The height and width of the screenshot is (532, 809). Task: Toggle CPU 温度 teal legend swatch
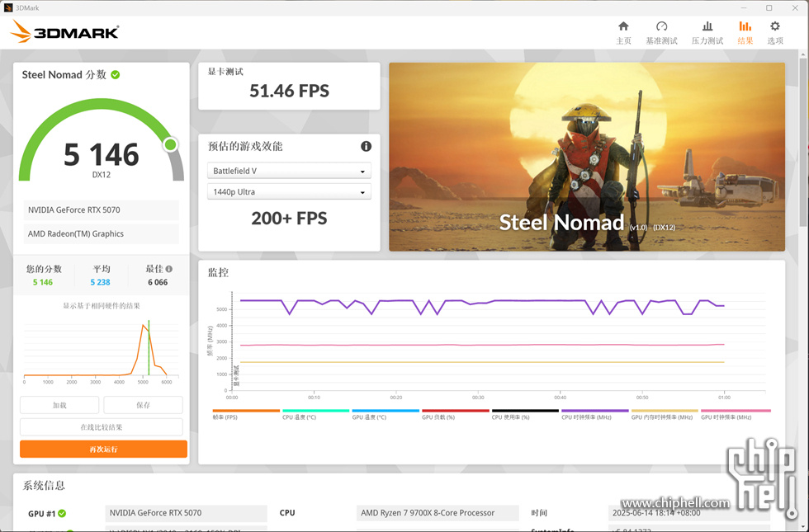315,411
